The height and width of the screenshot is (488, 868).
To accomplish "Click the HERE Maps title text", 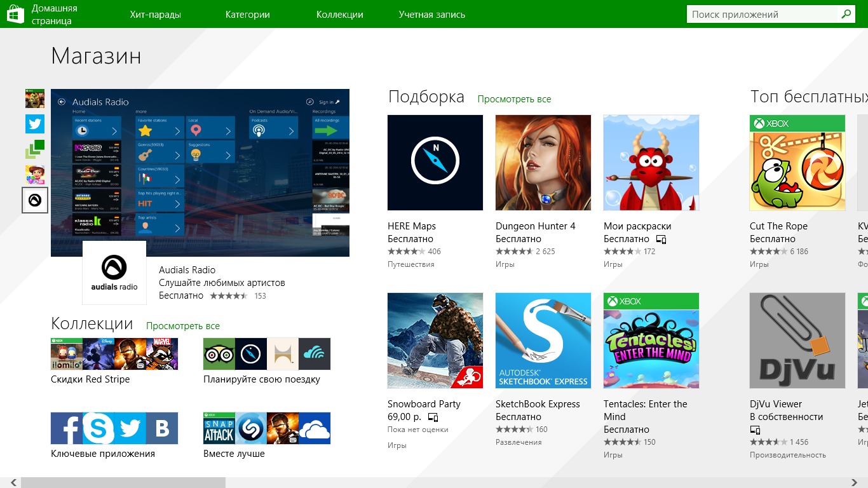I will [x=412, y=226].
